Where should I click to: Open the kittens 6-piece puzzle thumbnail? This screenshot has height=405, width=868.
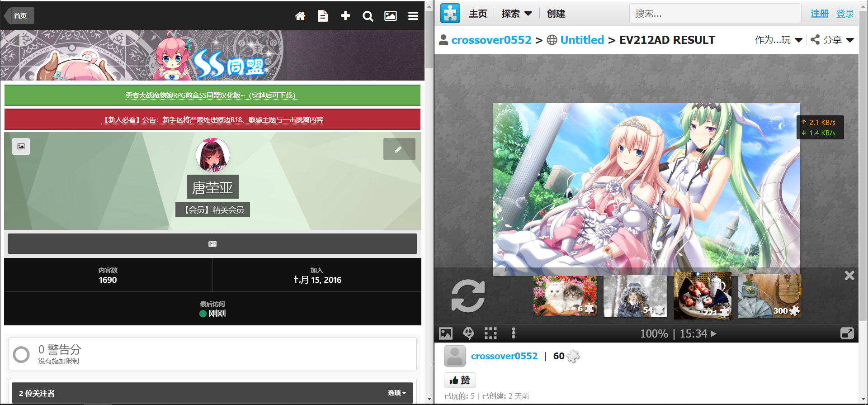click(565, 296)
